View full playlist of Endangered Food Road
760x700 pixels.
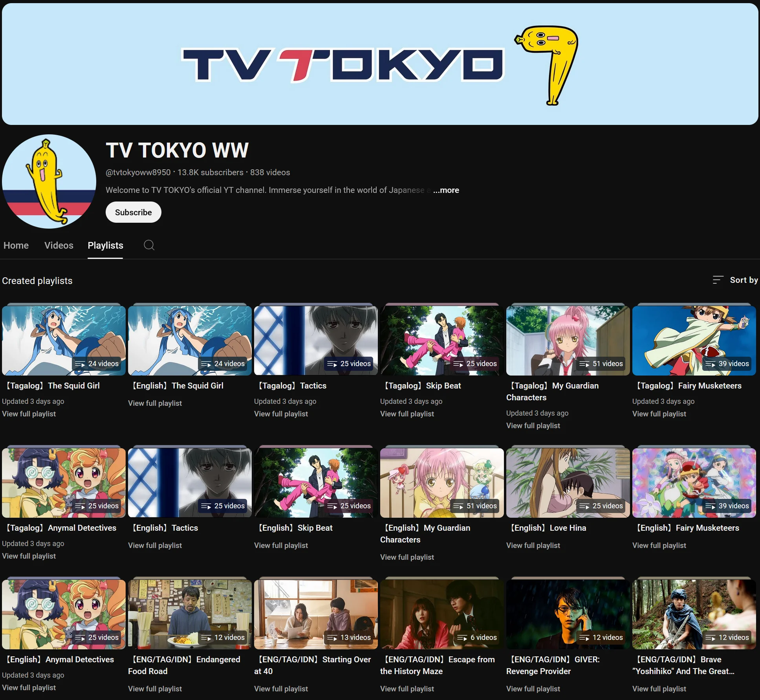[155, 689]
